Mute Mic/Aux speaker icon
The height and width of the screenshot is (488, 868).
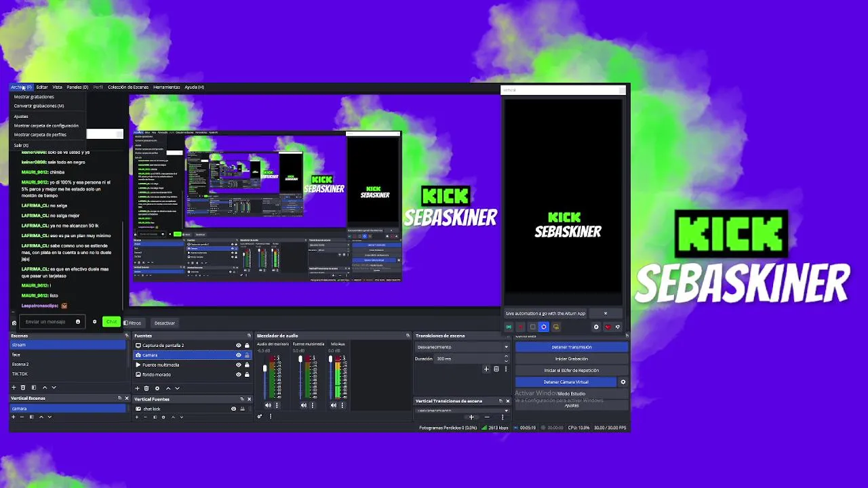click(x=334, y=405)
